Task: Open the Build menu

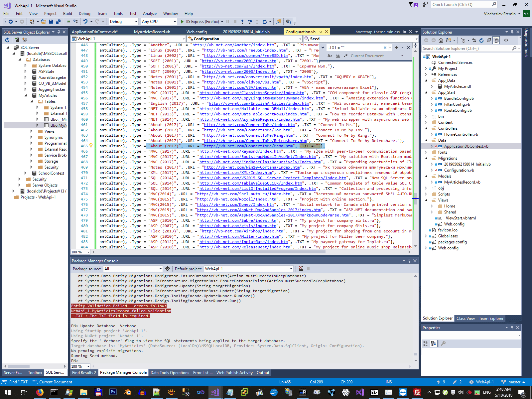Action: click(67, 14)
